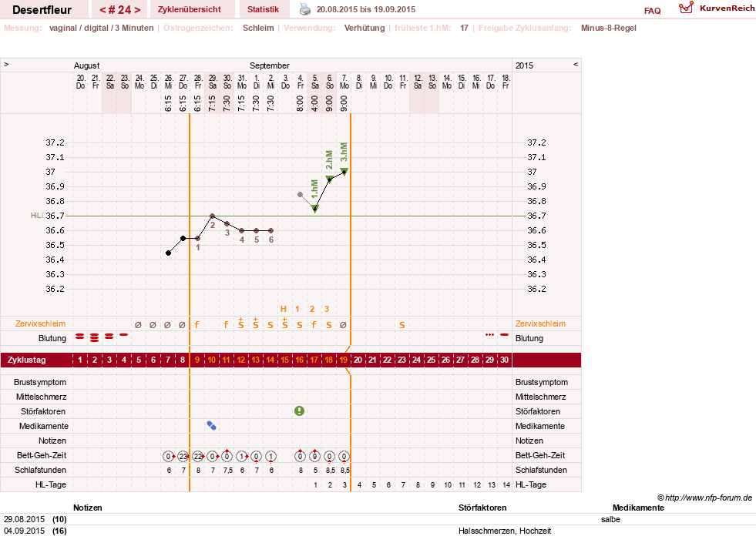Click spotting dots icon on cycle day 29
The image size is (756, 553).
coord(490,334)
